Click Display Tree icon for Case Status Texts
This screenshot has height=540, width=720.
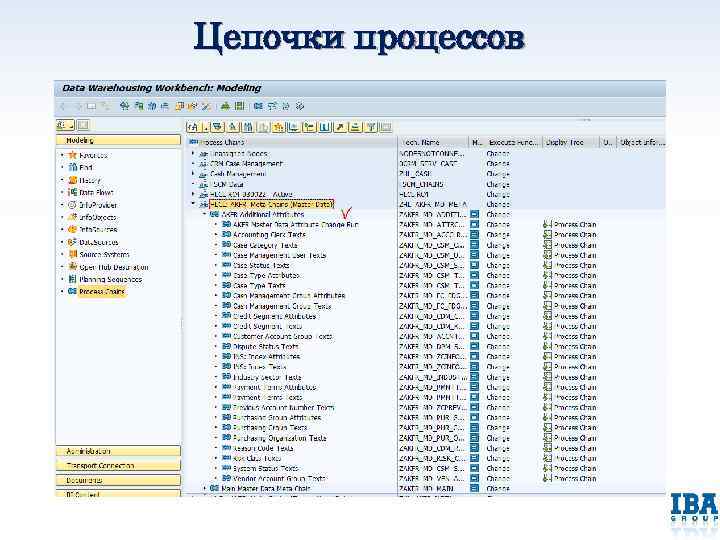pos(547,265)
